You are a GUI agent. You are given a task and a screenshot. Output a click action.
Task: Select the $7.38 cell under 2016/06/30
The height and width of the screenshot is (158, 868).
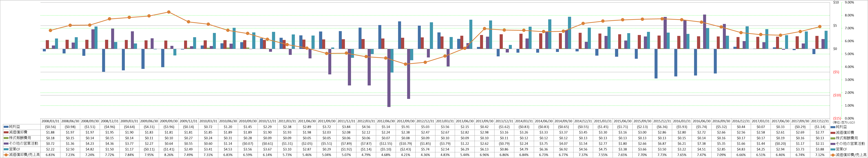tap(701, 144)
